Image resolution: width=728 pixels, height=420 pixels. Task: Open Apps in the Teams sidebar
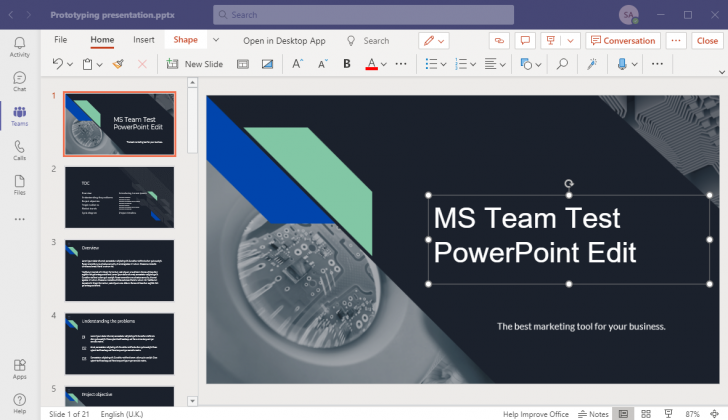click(20, 369)
